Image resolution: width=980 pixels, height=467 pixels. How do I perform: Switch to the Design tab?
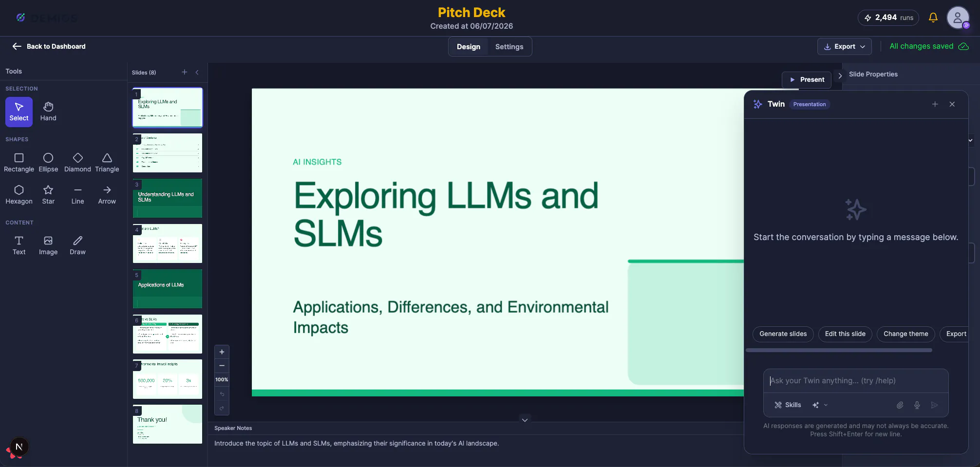tap(469, 47)
